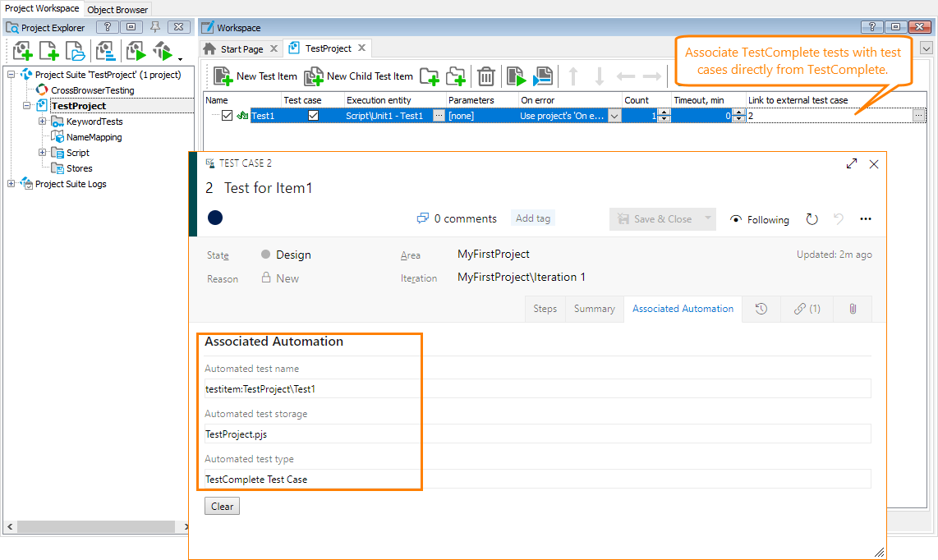Viewport: 938px width, 560px height.
Task: Expand the KeywordTests tree node
Action: [x=42, y=121]
